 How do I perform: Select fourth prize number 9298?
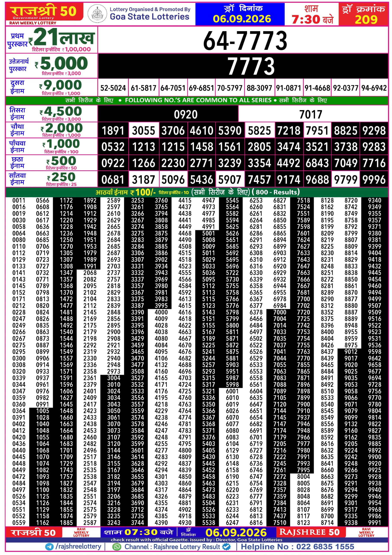[374, 131]
